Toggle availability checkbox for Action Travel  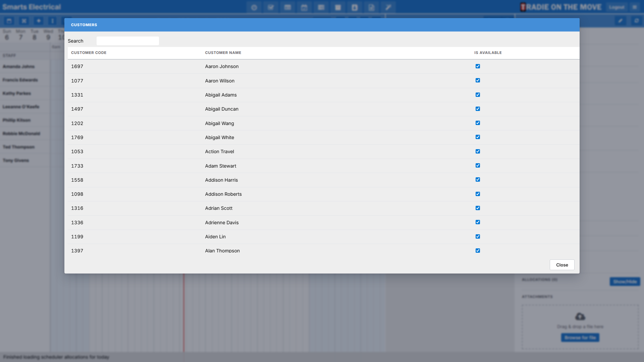point(478,152)
